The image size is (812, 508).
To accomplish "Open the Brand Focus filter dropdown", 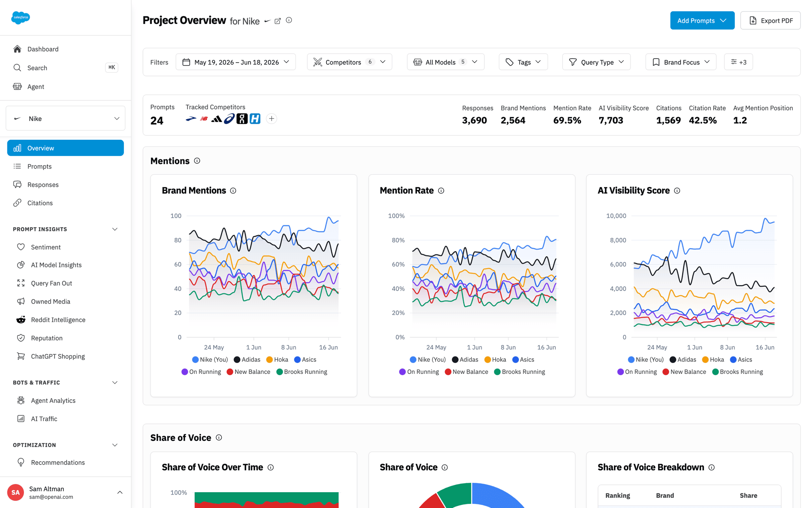I will coord(681,62).
